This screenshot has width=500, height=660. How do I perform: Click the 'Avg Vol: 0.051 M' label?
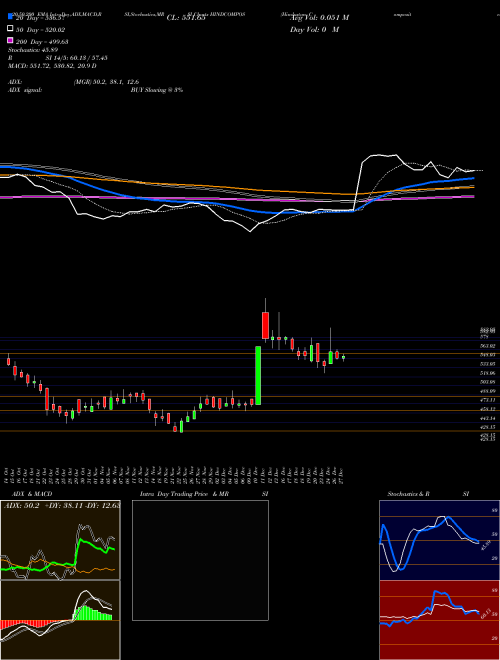pyautogui.click(x=319, y=18)
